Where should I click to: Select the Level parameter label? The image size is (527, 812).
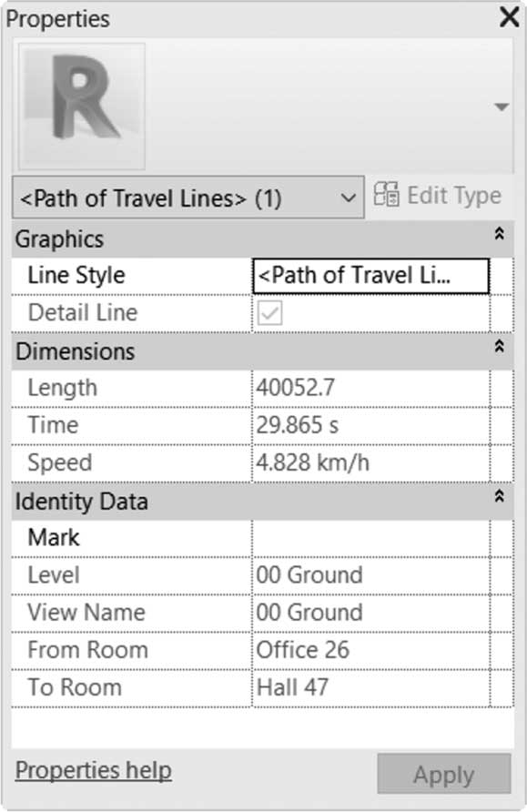54,574
